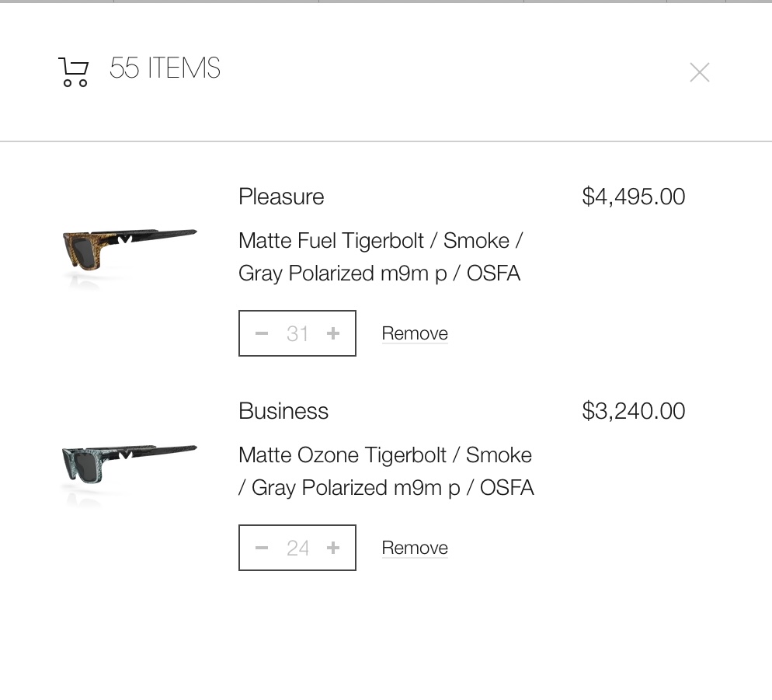772x700 pixels.
Task: Remove the Business sunglasses from cart
Action: point(415,548)
